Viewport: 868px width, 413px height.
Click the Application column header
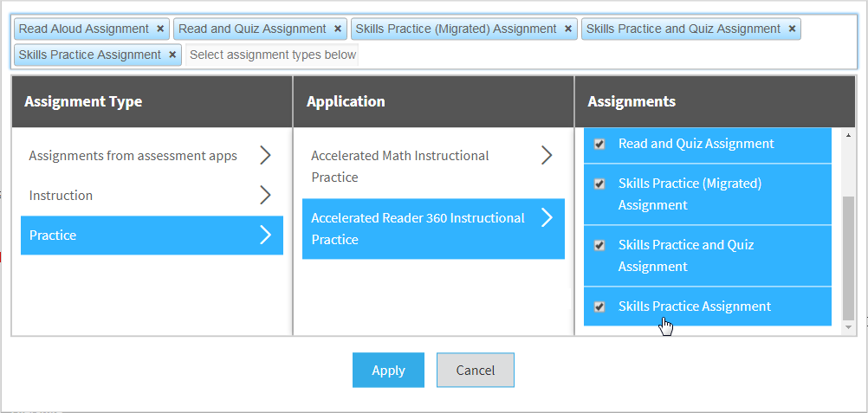tap(433, 102)
